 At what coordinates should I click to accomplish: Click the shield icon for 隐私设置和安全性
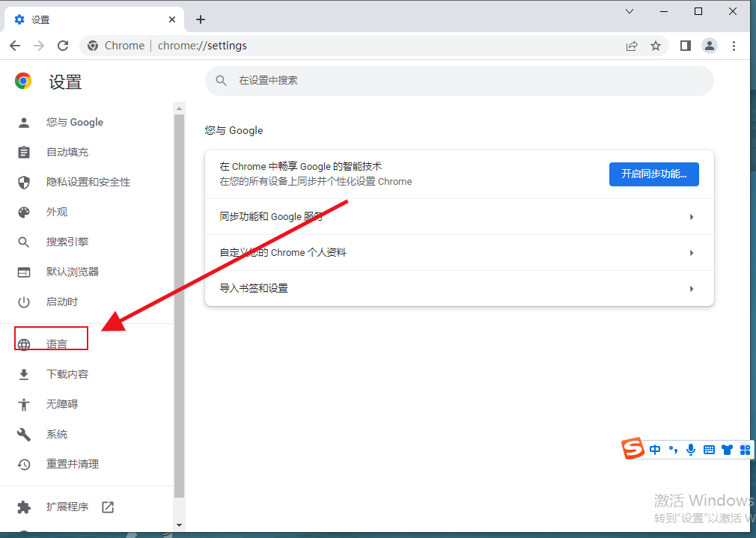[24, 183]
